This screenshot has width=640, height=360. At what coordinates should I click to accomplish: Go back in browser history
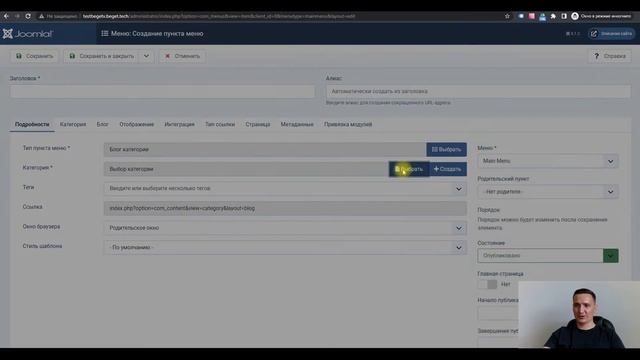[6, 16]
